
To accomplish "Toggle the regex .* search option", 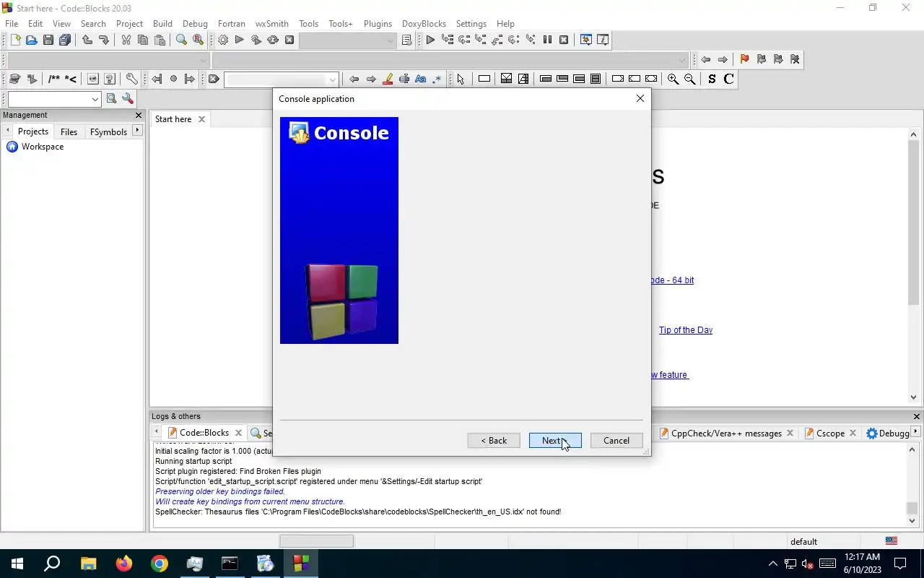I will 437,79.
